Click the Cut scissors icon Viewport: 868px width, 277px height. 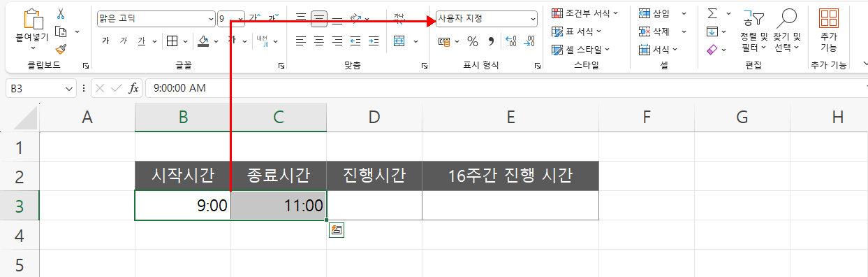61,13
